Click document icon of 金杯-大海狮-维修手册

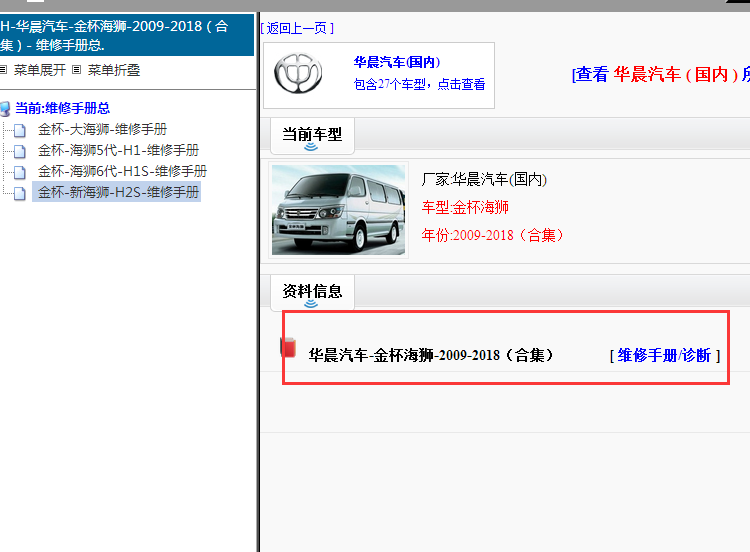(20, 130)
